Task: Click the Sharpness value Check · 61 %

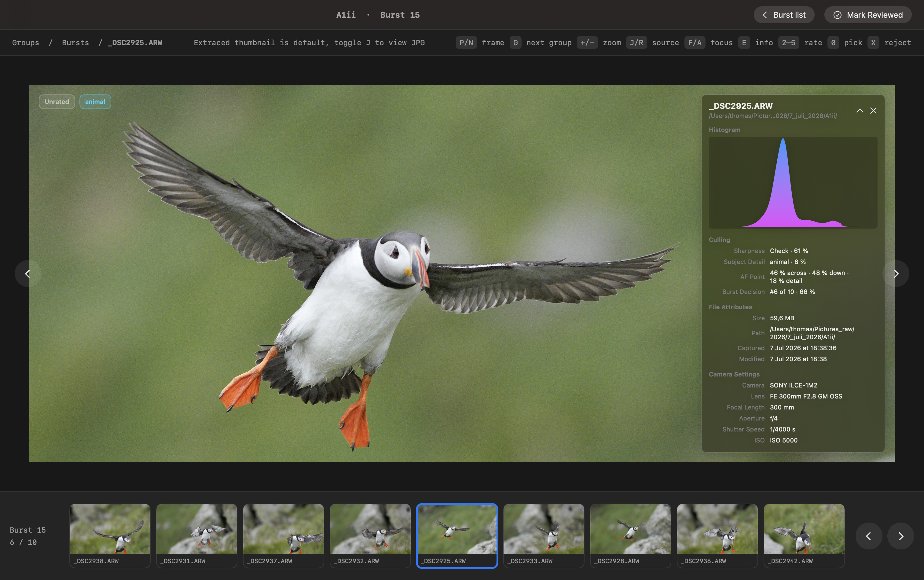Action: (789, 251)
